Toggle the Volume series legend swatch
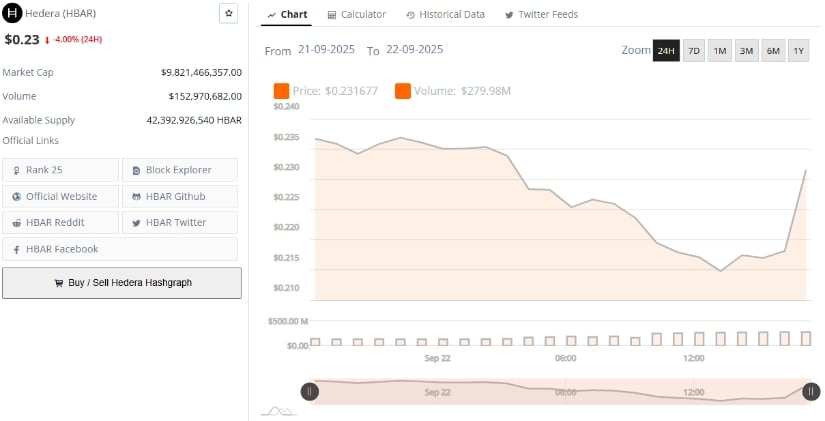 click(x=403, y=91)
